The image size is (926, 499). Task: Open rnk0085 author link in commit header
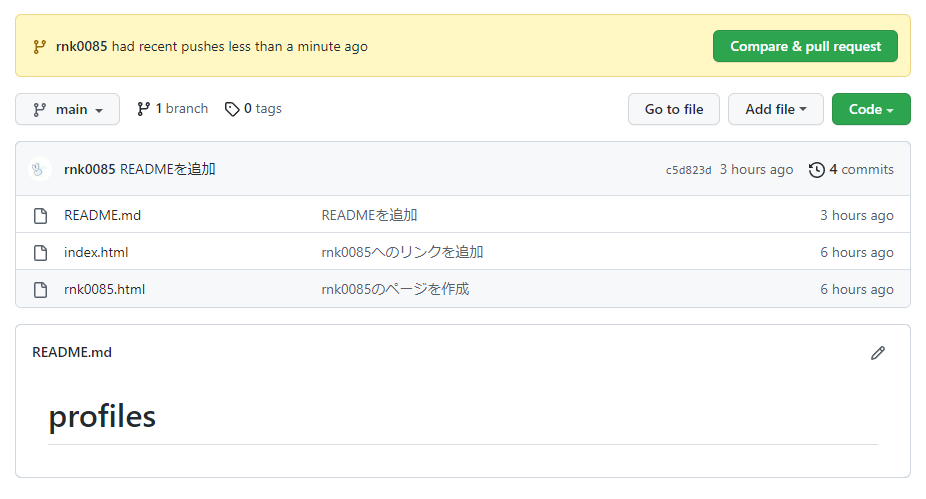(x=90, y=169)
